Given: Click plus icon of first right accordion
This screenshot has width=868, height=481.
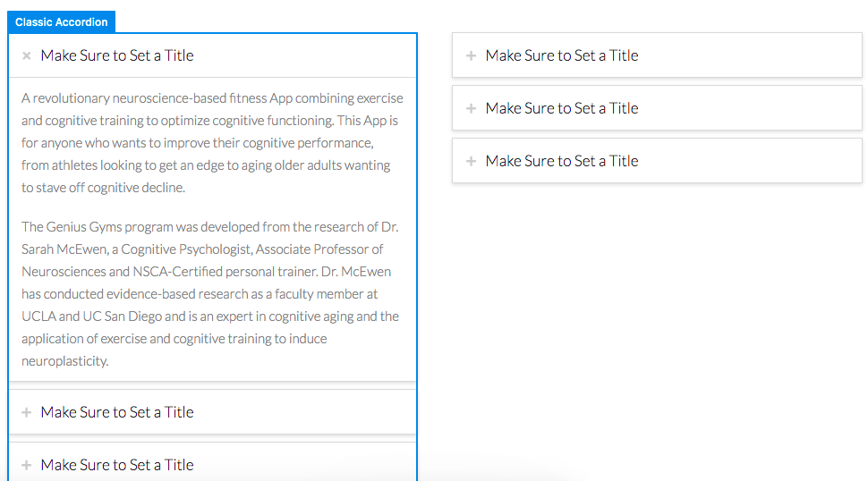Looking at the screenshot, I should (x=471, y=55).
